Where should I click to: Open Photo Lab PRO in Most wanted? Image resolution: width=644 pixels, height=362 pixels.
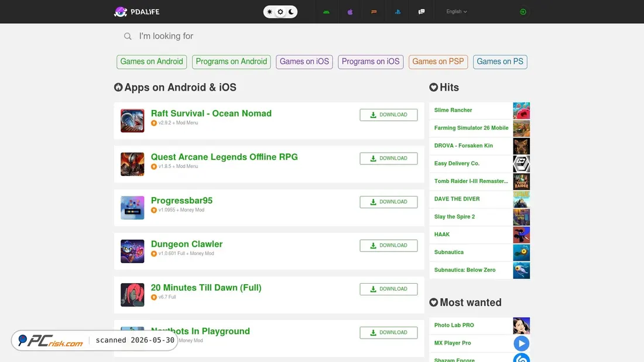(454, 325)
